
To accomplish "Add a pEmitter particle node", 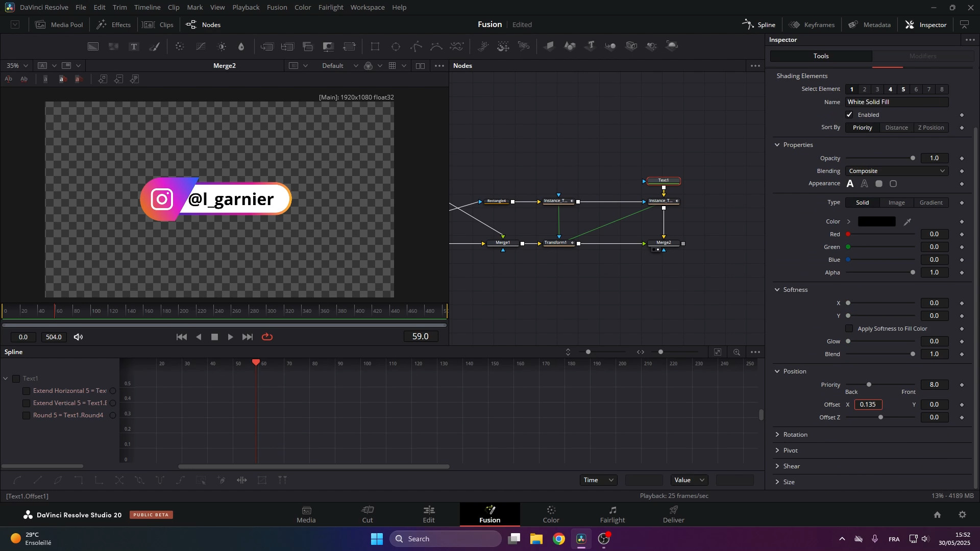I will (483, 46).
